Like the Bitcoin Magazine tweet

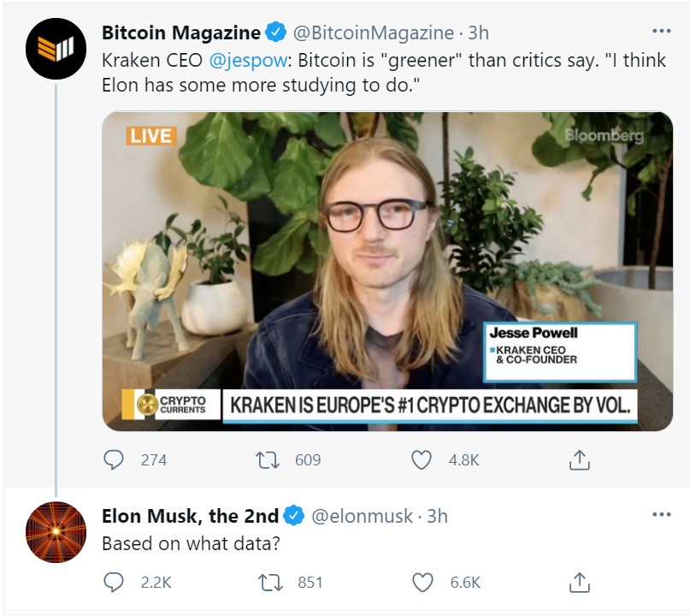pyautogui.click(x=422, y=460)
